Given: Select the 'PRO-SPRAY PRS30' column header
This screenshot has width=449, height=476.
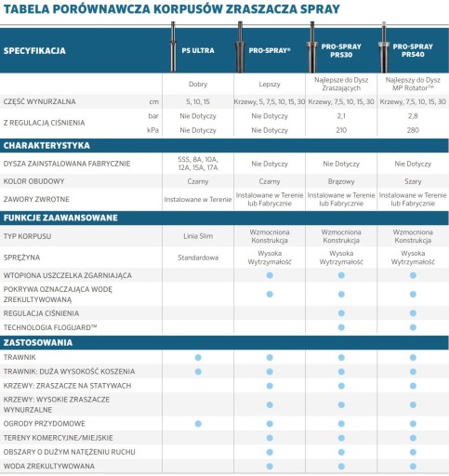Looking at the screenshot, I should point(341,50).
